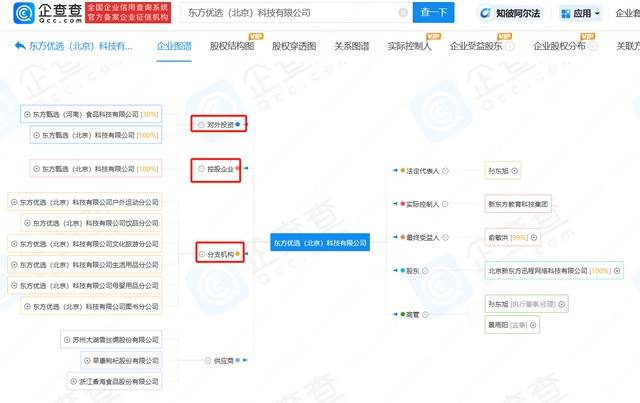Go back via 东方优选（北京）科技有... link

(80, 46)
